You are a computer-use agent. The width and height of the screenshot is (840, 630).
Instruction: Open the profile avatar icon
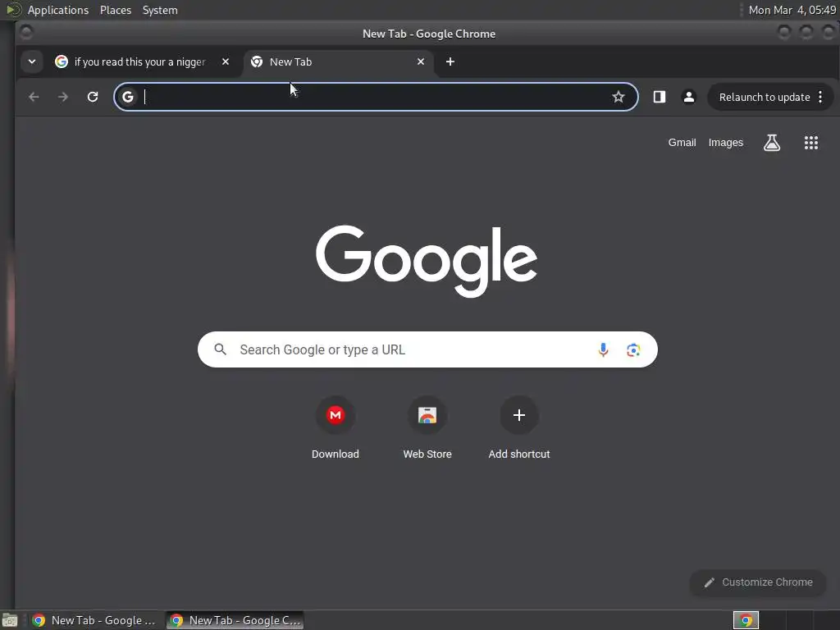689,97
